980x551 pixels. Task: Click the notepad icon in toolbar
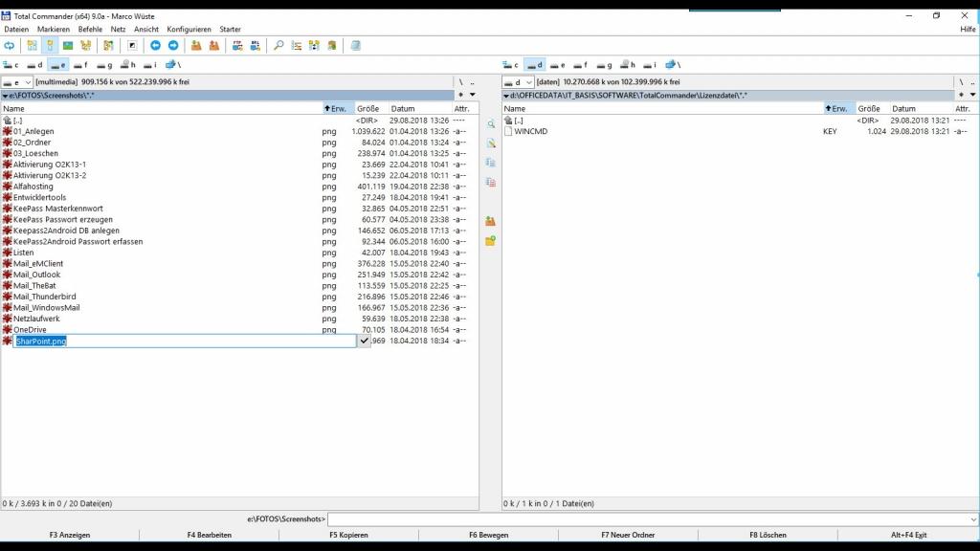click(356, 45)
